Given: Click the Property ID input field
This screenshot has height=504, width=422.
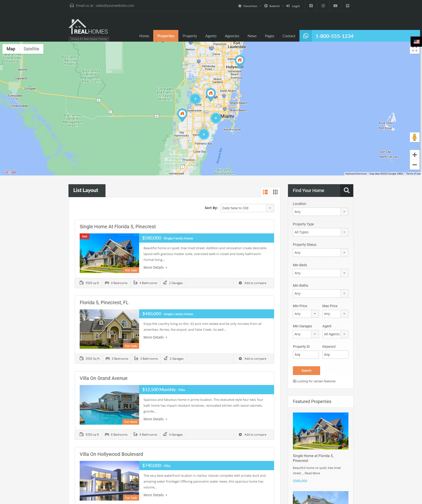Looking at the screenshot, I should click(x=306, y=355).
